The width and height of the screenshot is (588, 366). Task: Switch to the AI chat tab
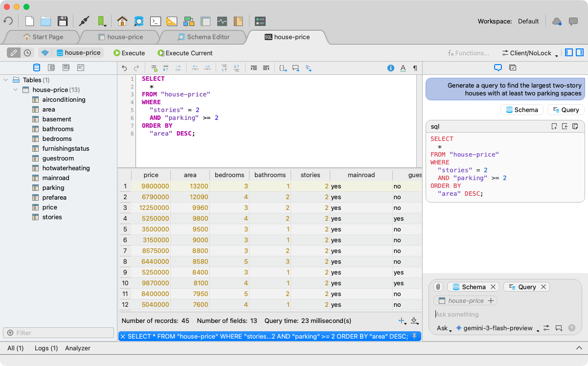498,68
